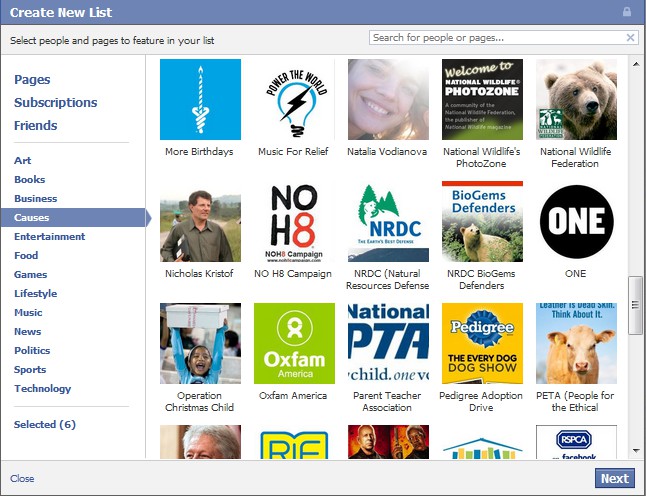
Task: Show the Friends section
Action: coord(35,126)
